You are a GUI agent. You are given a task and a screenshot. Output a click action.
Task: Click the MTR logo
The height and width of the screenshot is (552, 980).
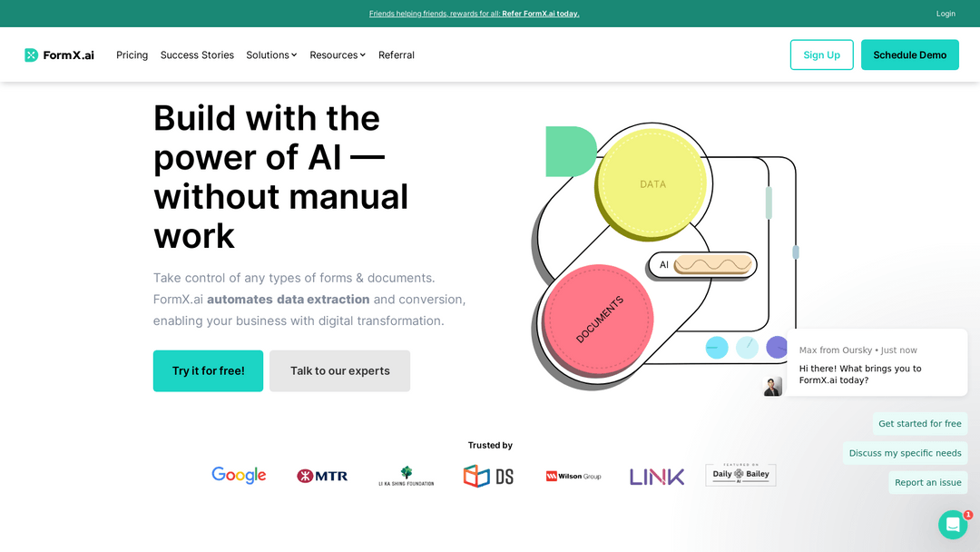point(322,476)
